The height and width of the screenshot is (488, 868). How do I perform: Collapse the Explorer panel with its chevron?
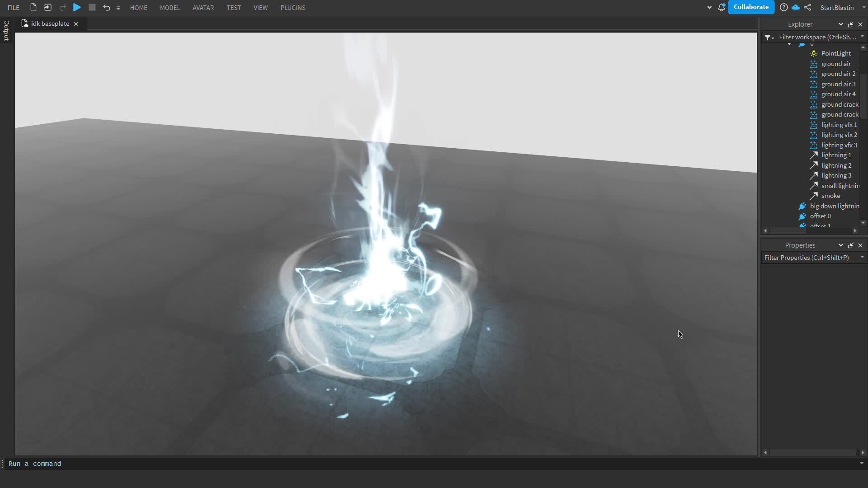point(841,24)
